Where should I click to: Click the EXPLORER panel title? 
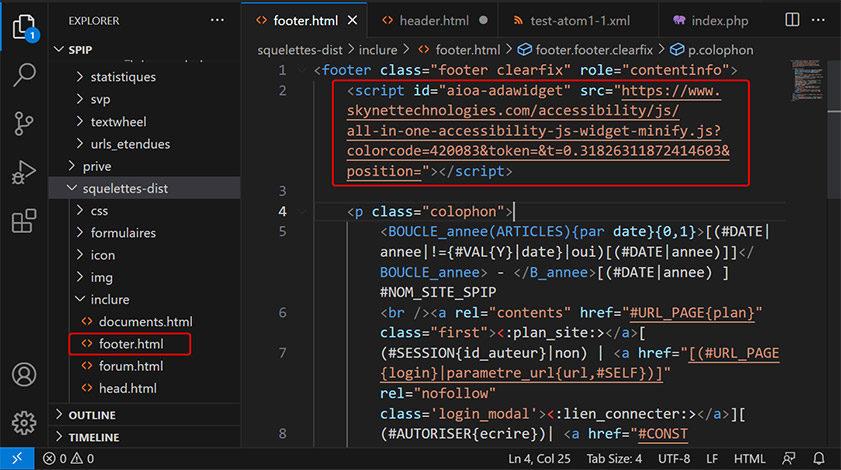tap(94, 20)
